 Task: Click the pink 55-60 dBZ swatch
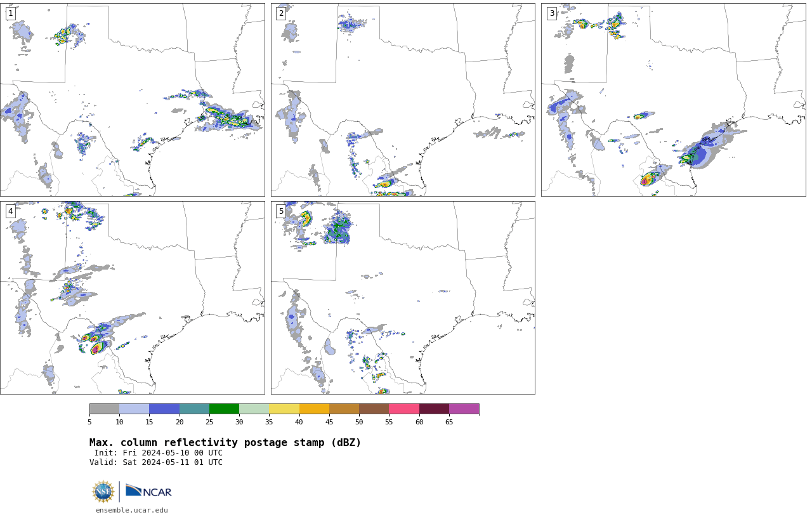404,409
